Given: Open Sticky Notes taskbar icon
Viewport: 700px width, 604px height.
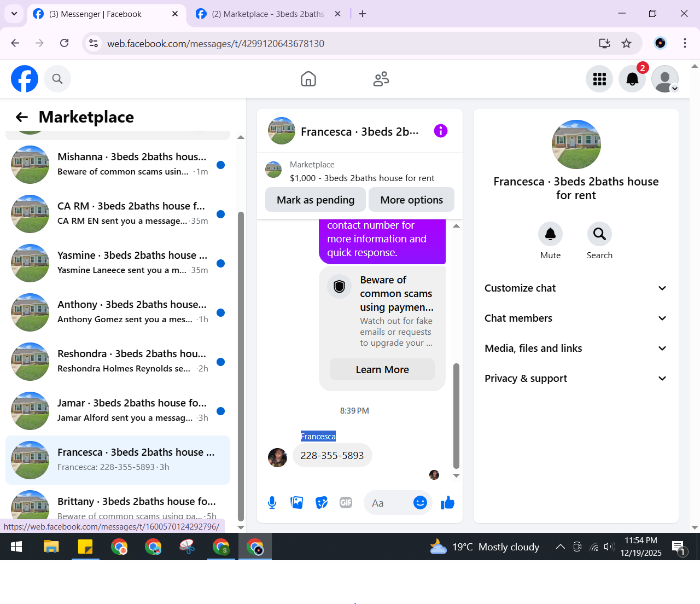Looking at the screenshot, I should pos(85,547).
